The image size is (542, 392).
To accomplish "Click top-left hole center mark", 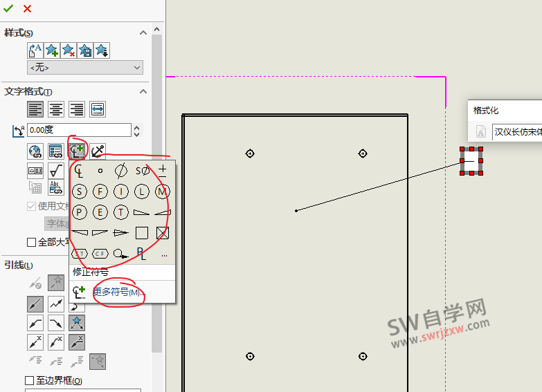I will coord(250,153).
